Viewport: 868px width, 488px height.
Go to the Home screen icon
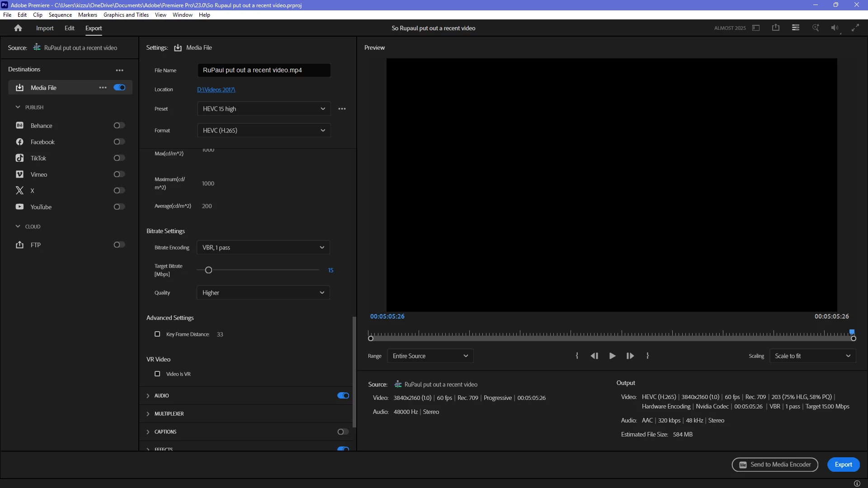(x=18, y=28)
